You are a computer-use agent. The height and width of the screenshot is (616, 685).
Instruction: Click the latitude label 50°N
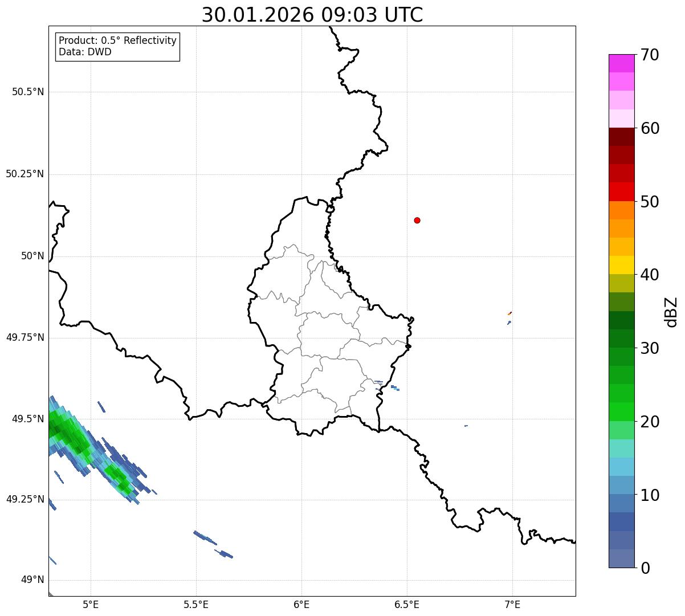tap(32, 256)
